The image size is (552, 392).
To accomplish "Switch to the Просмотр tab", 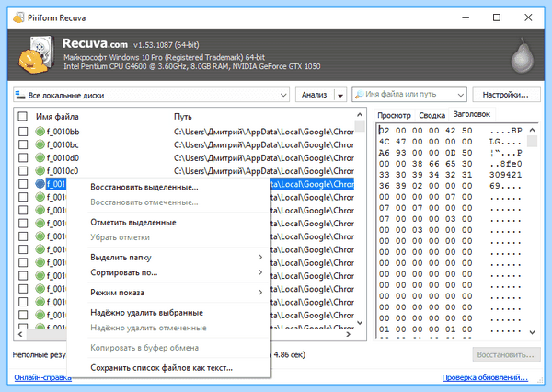I will click(394, 115).
